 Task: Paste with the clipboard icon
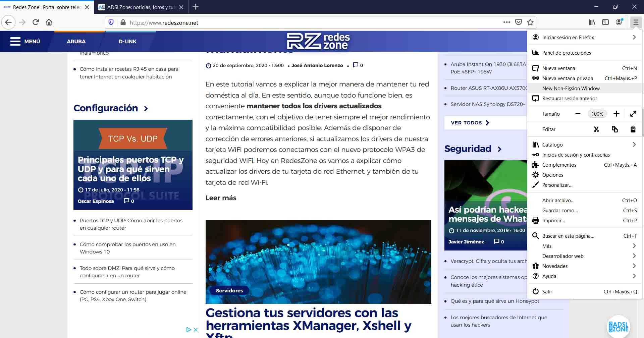[x=633, y=129]
